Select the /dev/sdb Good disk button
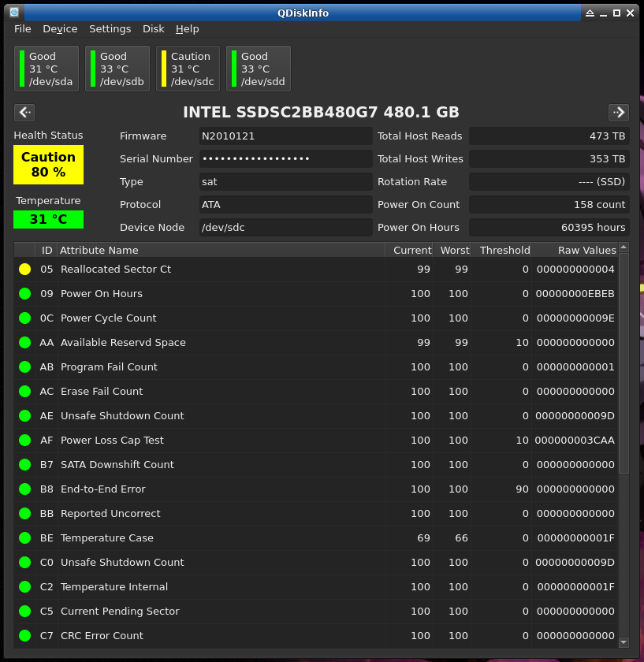 pyautogui.click(x=117, y=69)
